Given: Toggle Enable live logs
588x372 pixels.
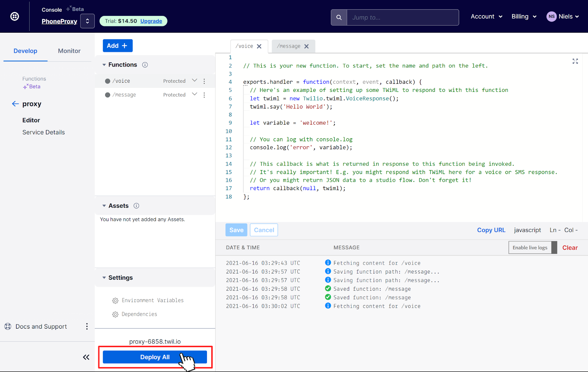Looking at the screenshot, I should 533,248.
